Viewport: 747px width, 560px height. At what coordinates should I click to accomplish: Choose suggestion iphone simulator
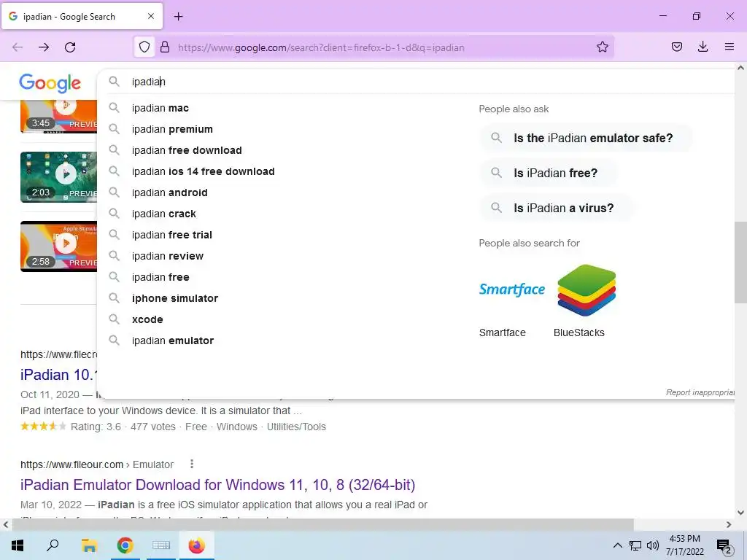175,298
